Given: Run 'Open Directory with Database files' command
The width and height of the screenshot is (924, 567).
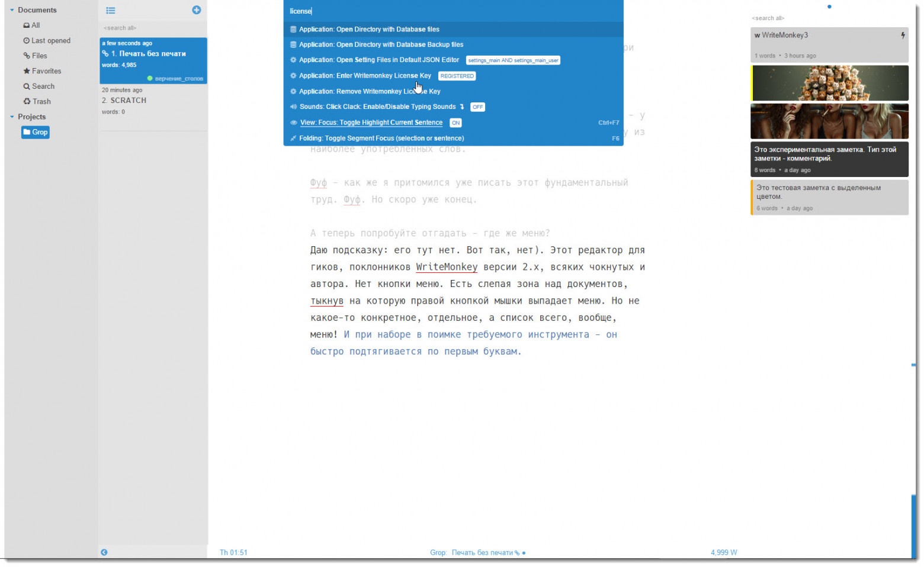Looking at the screenshot, I should 453,29.
